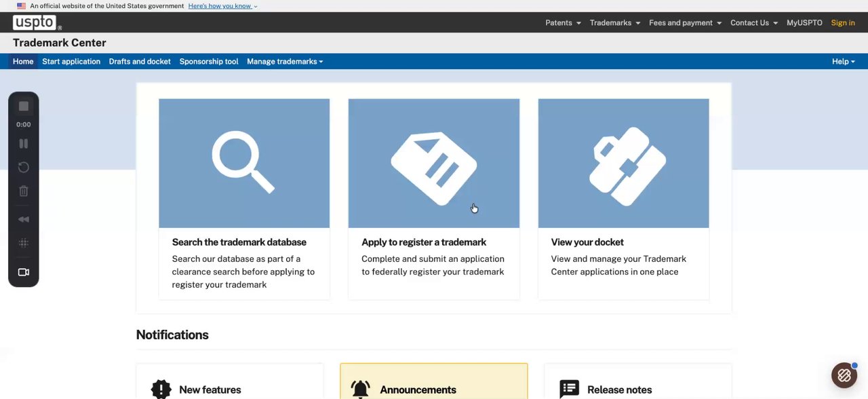Click Apply to register a trademark heading
This screenshot has height=399, width=868.
coord(424,242)
